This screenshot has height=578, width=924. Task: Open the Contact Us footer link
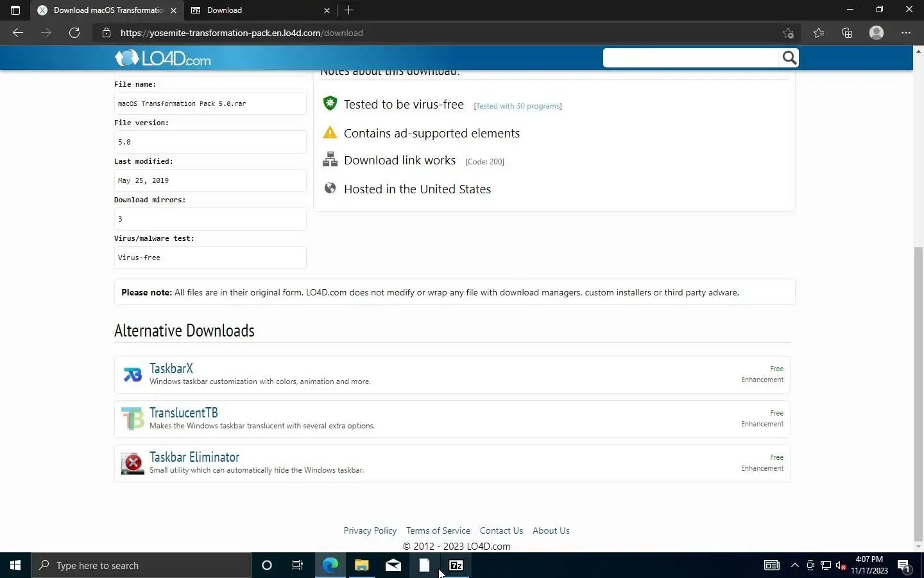(x=501, y=530)
